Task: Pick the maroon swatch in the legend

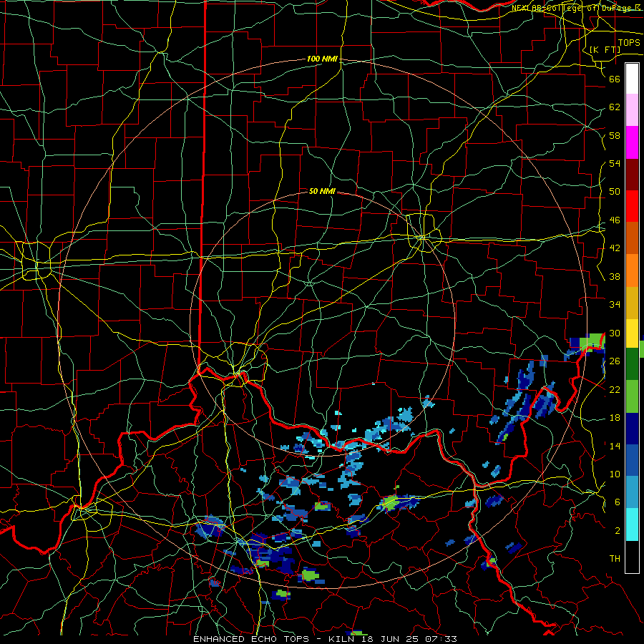Action: pos(632,175)
